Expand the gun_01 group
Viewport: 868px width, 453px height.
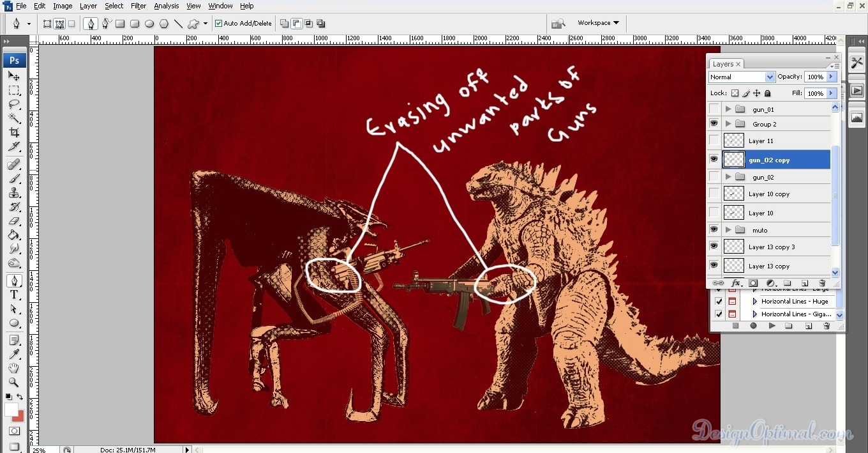tap(728, 109)
